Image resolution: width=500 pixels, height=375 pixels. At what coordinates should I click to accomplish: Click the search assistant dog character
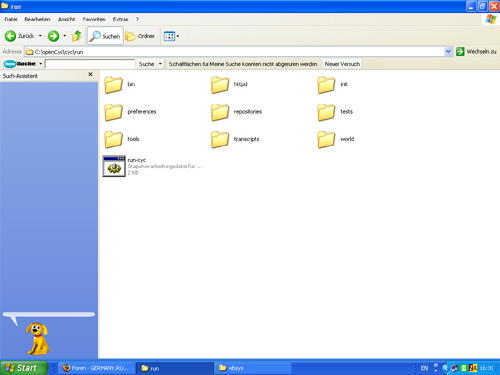38,338
